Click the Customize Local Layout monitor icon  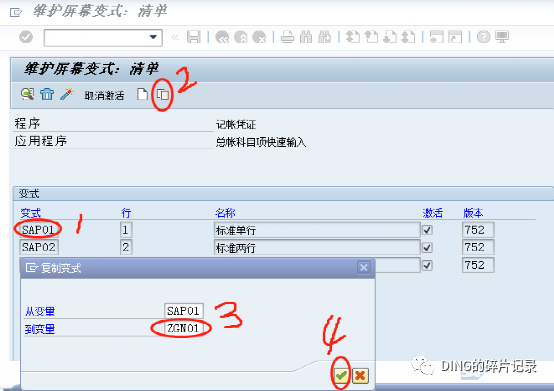click(x=502, y=37)
